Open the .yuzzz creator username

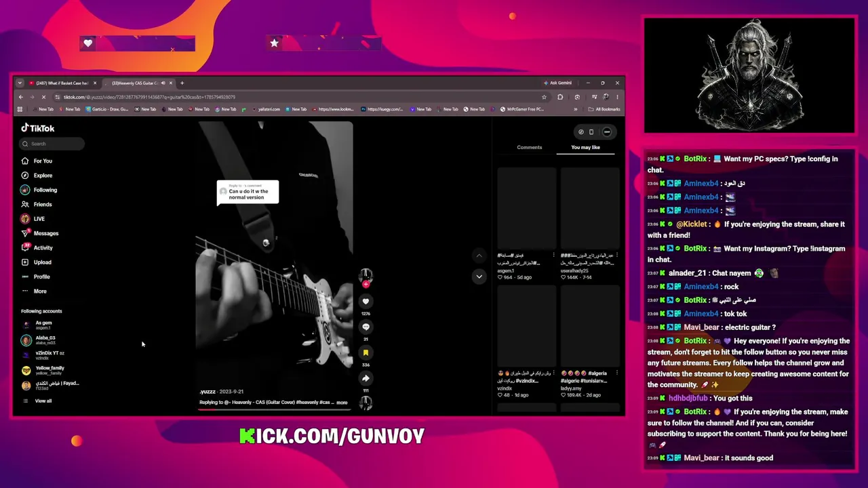(x=207, y=392)
